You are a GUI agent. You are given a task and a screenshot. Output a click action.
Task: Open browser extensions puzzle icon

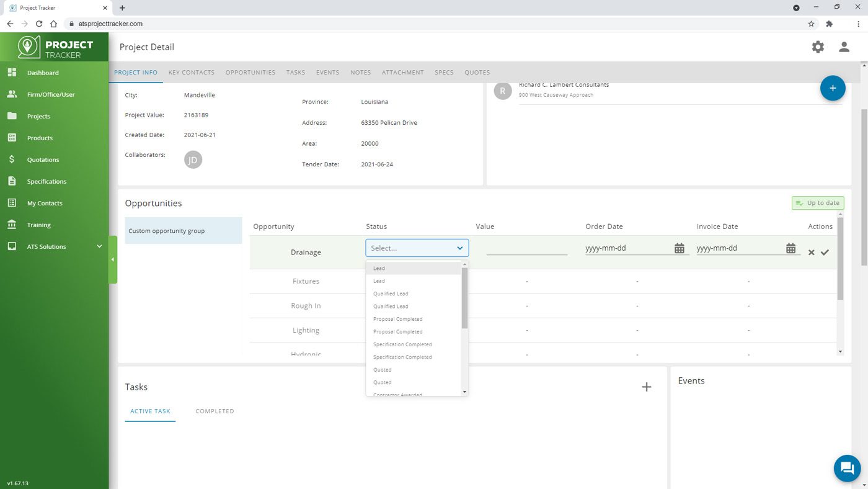[x=829, y=24]
